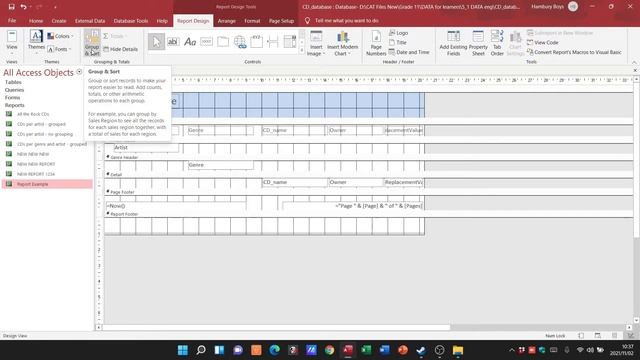The width and height of the screenshot is (640, 360).
Task: Click the Detail section bar
Action: [369, 174]
